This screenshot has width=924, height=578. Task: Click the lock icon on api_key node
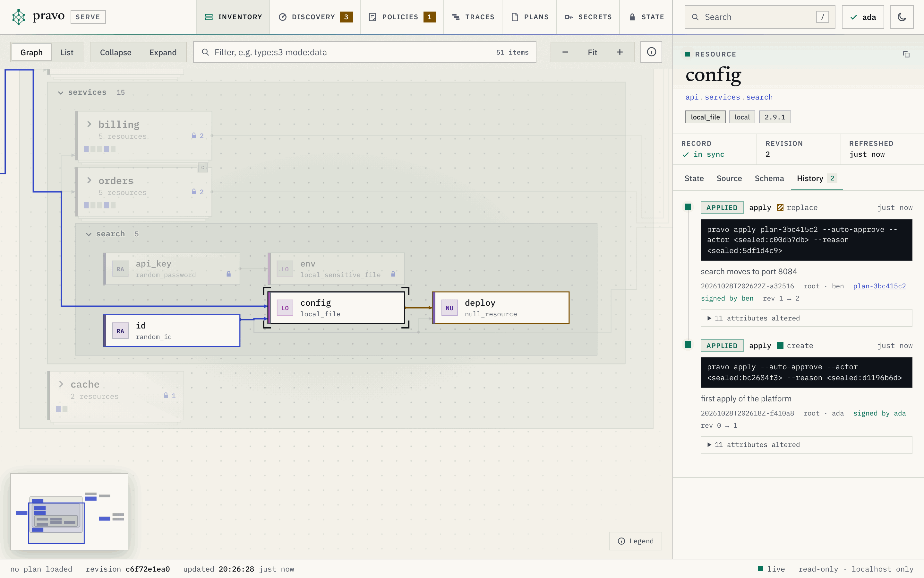click(x=228, y=274)
